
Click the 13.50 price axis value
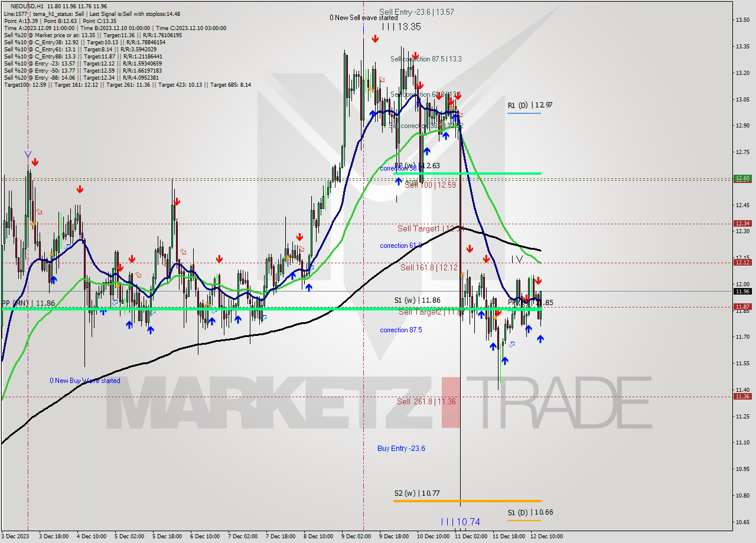(742, 19)
